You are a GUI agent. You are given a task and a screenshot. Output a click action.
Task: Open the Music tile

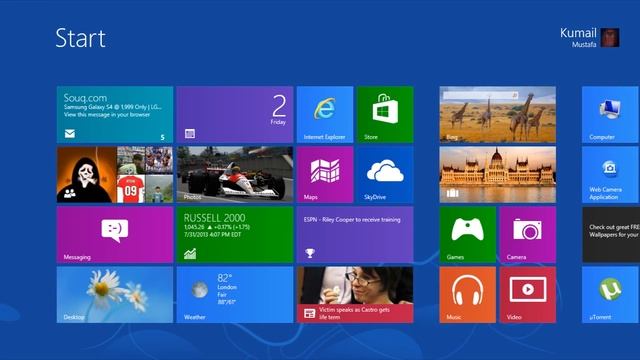(468, 295)
